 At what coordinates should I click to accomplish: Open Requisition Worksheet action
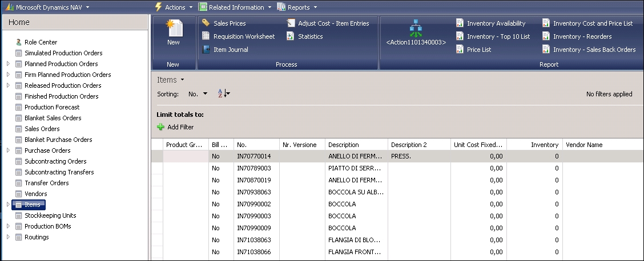click(239, 36)
